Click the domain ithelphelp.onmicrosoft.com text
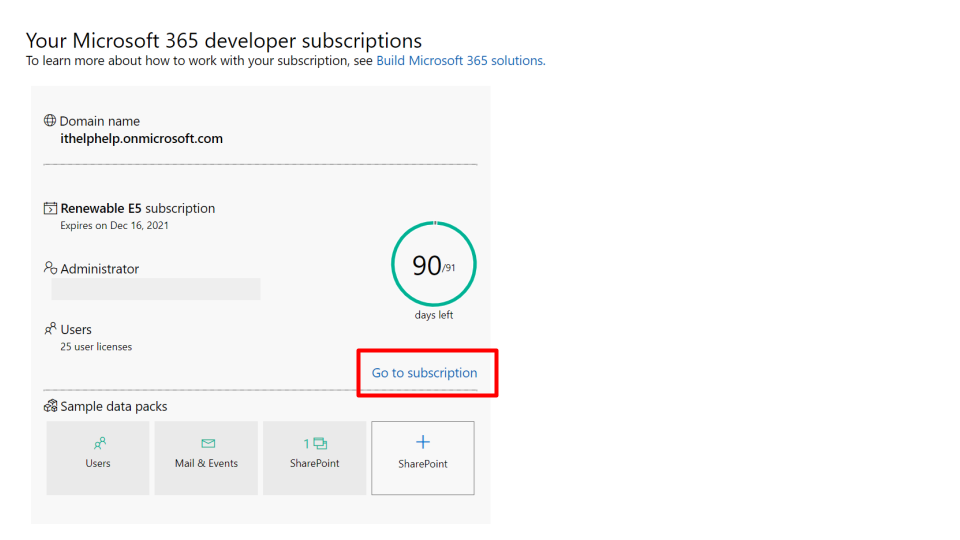The image size is (960, 540). 141,138
